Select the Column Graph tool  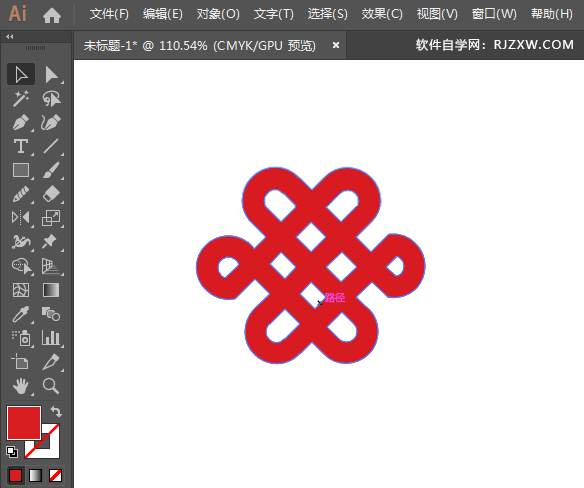(x=51, y=338)
